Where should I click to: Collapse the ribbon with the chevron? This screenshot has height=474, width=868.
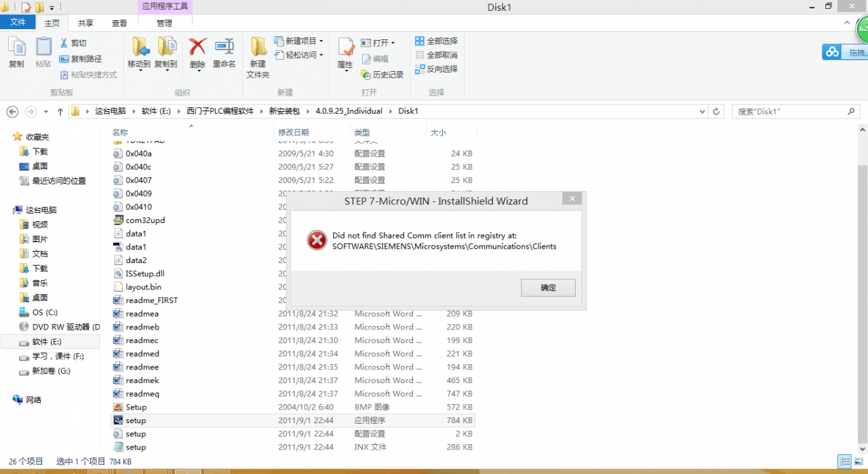(x=848, y=22)
